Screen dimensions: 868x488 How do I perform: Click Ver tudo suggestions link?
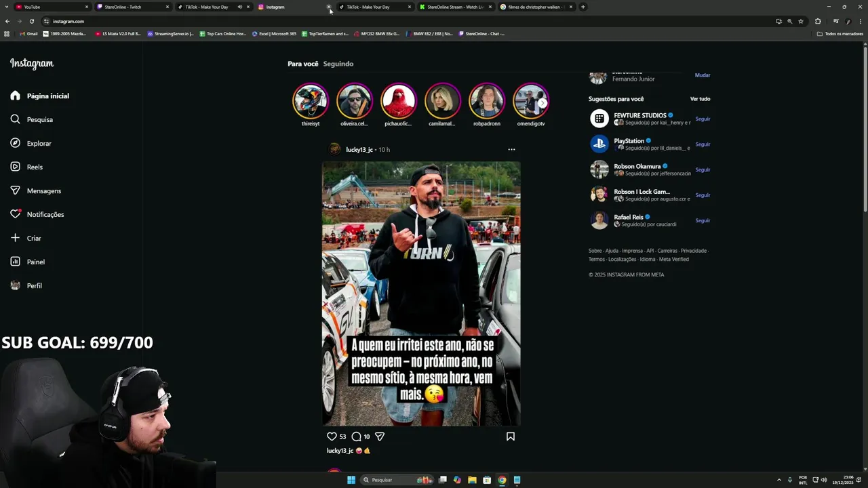click(x=701, y=99)
